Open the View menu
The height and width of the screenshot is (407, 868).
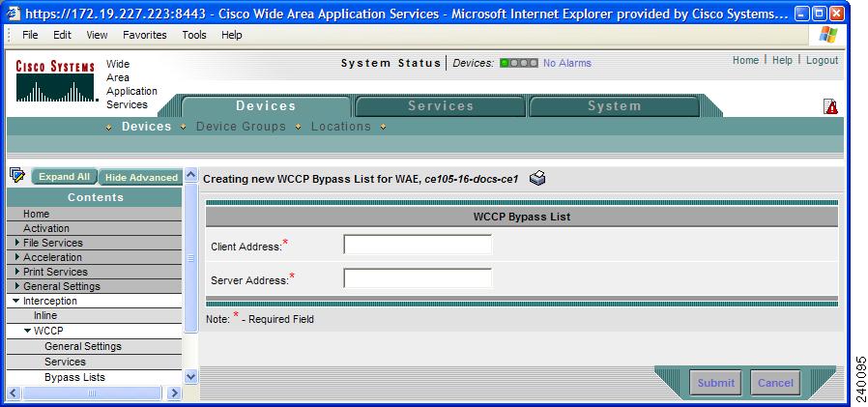[97, 35]
